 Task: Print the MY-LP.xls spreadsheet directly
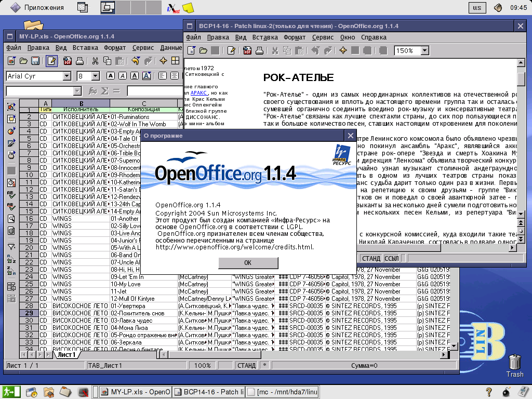(x=79, y=61)
